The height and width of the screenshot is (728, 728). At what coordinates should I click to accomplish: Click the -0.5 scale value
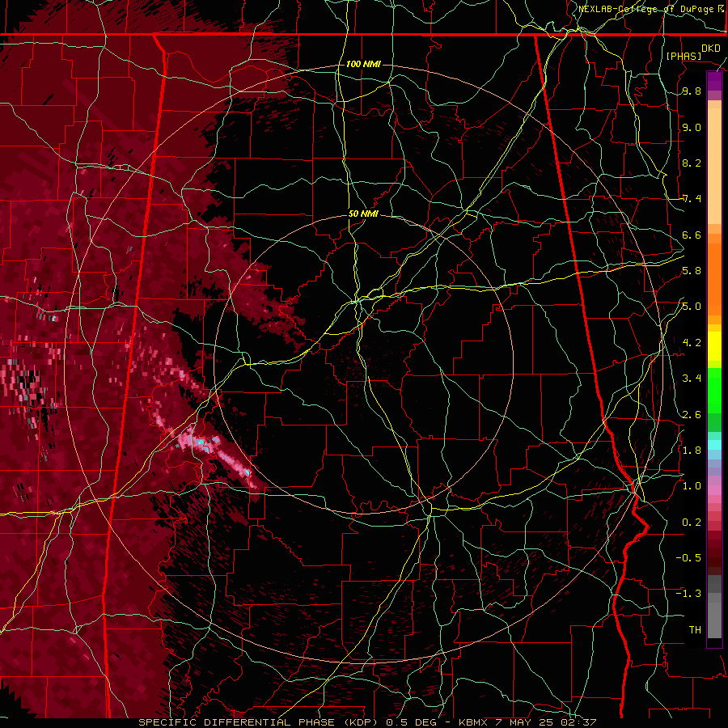(688, 558)
